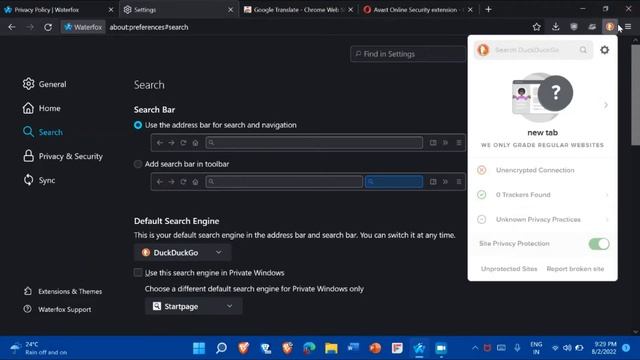Screen dimensions: 640x360
Task: Open the Windows Start menu
Action: (x=199, y=348)
